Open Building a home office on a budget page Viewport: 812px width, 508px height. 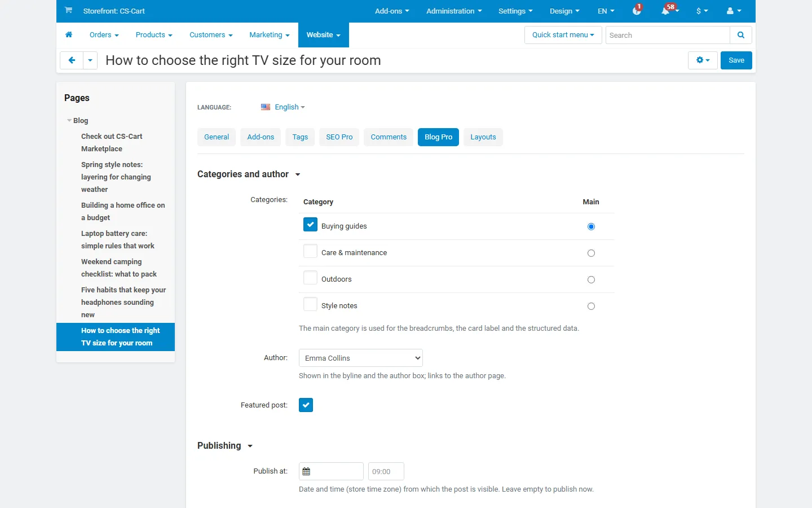click(x=123, y=212)
